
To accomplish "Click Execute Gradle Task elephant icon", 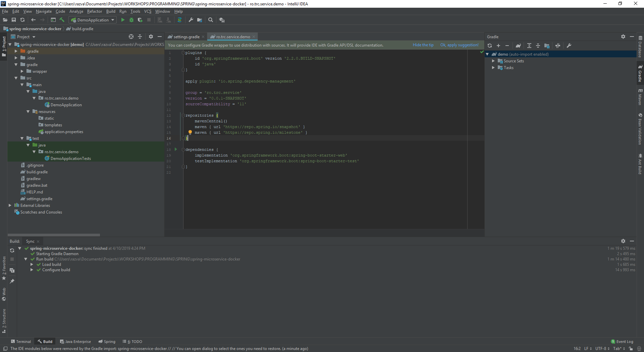I will [x=518, y=46].
